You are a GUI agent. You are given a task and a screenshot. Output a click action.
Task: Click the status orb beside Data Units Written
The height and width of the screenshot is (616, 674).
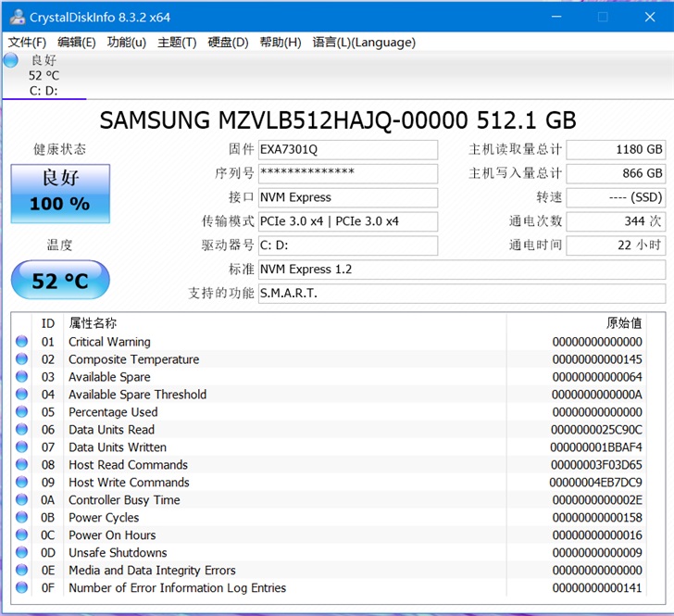[21, 447]
